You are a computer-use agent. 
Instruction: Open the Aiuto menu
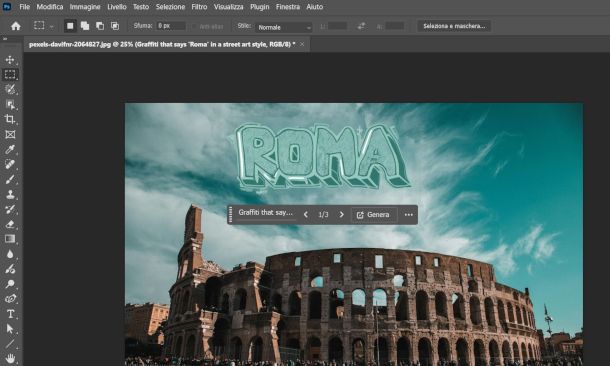(x=315, y=7)
